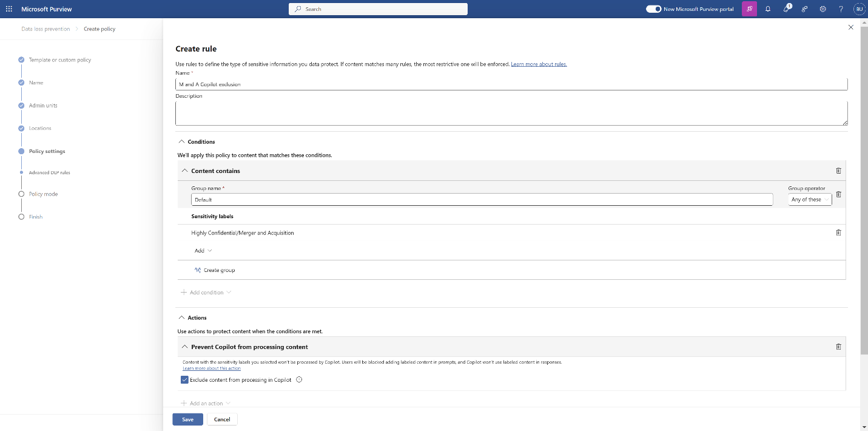
Task: Click the rule Name input field
Action: pyautogui.click(x=511, y=84)
